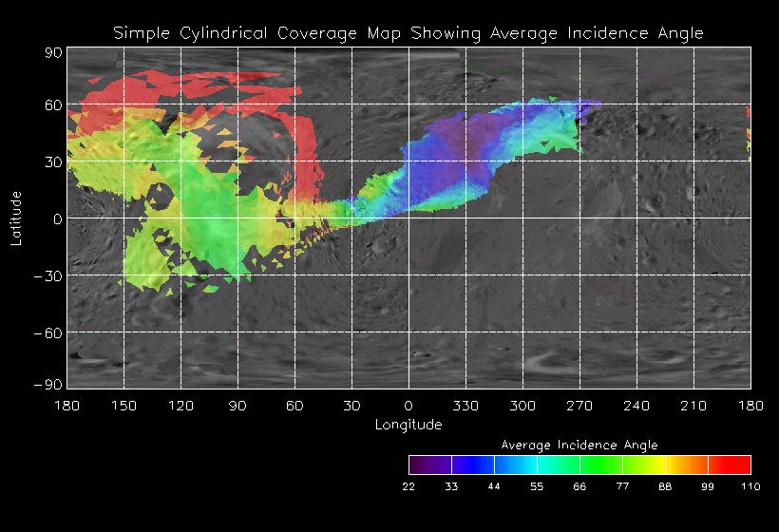This screenshot has width=779, height=532.
Task: Pick the green legend segment between 66 and 77
Action: (601, 465)
